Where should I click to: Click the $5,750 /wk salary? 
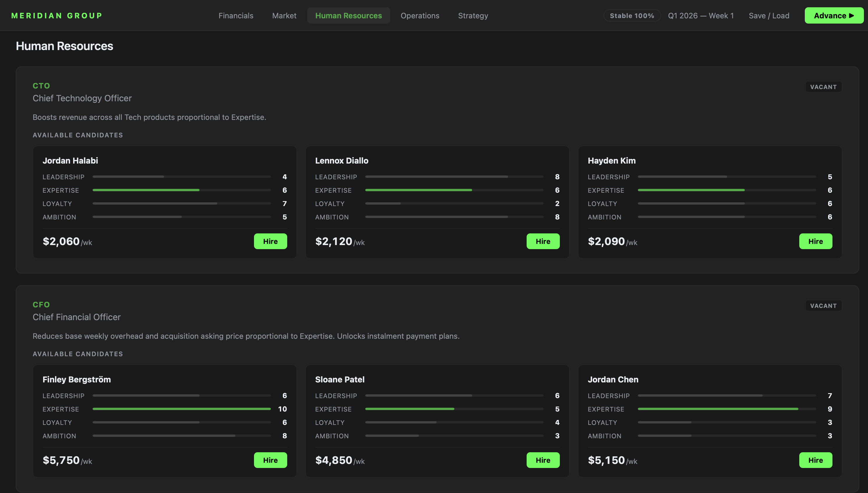67,460
